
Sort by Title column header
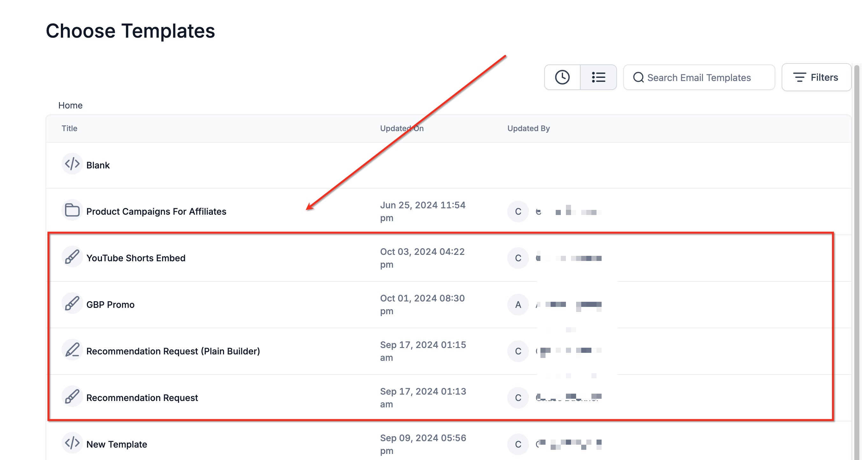(69, 128)
